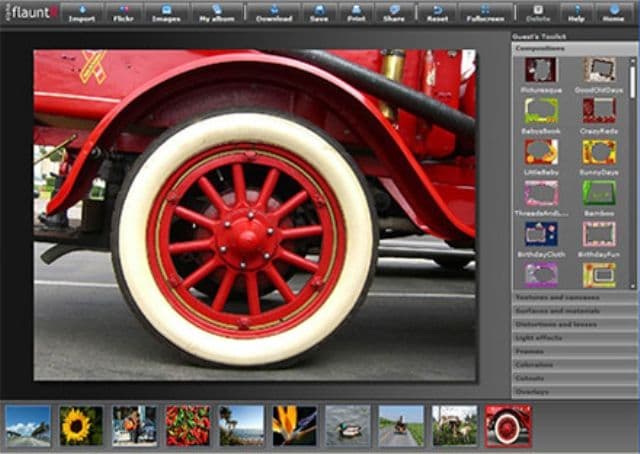The height and width of the screenshot is (454, 640).
Task: Open Flickr from the toolbar
Action: tap(123, 13)
